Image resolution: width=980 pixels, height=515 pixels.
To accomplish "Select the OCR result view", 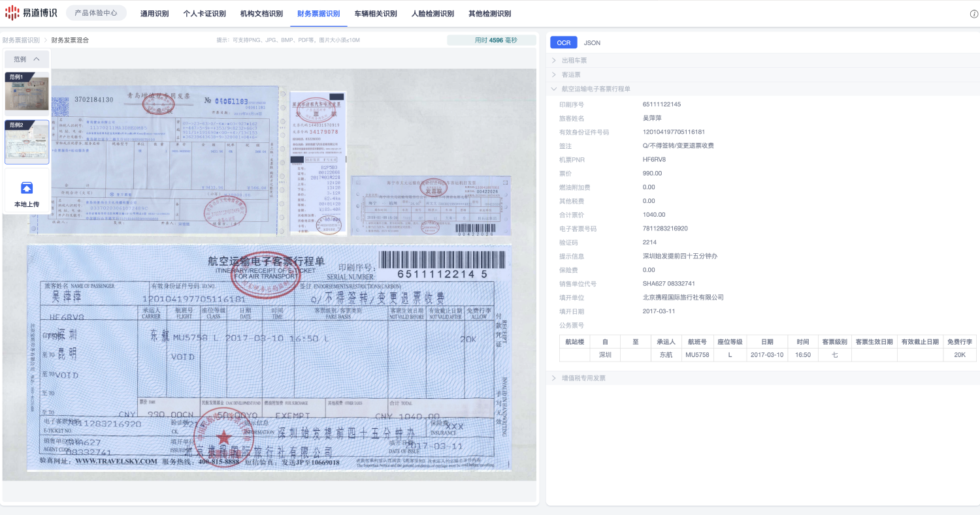I will tap(563, 43).
